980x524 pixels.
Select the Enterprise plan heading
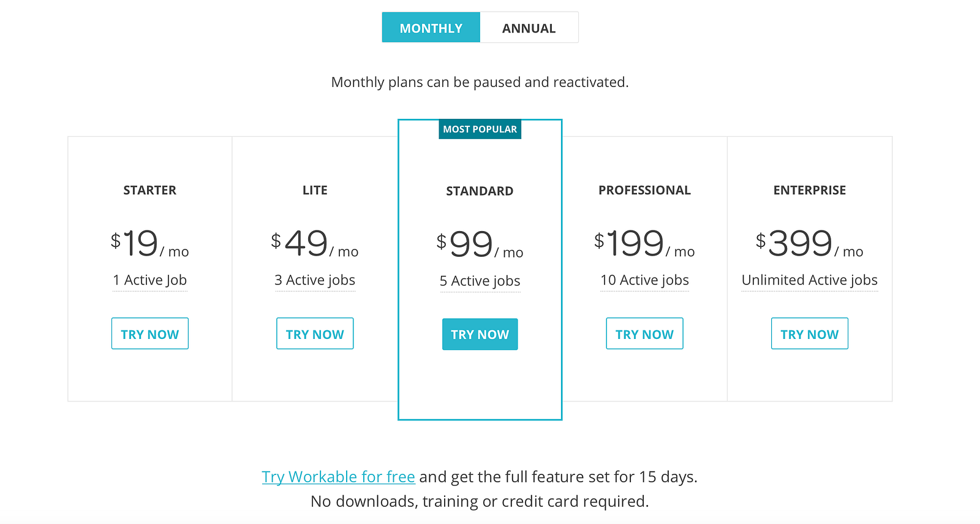tap(809, 191)
